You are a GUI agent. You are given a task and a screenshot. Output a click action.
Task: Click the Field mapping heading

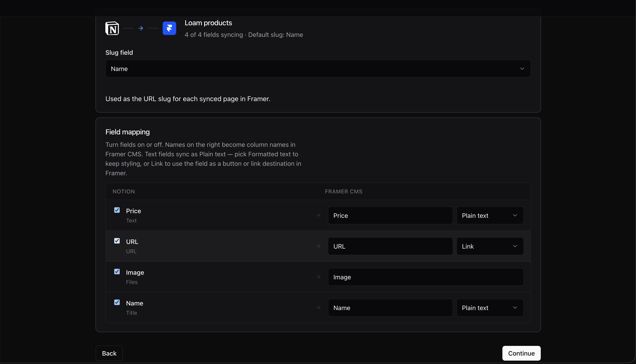pos(127,132)
